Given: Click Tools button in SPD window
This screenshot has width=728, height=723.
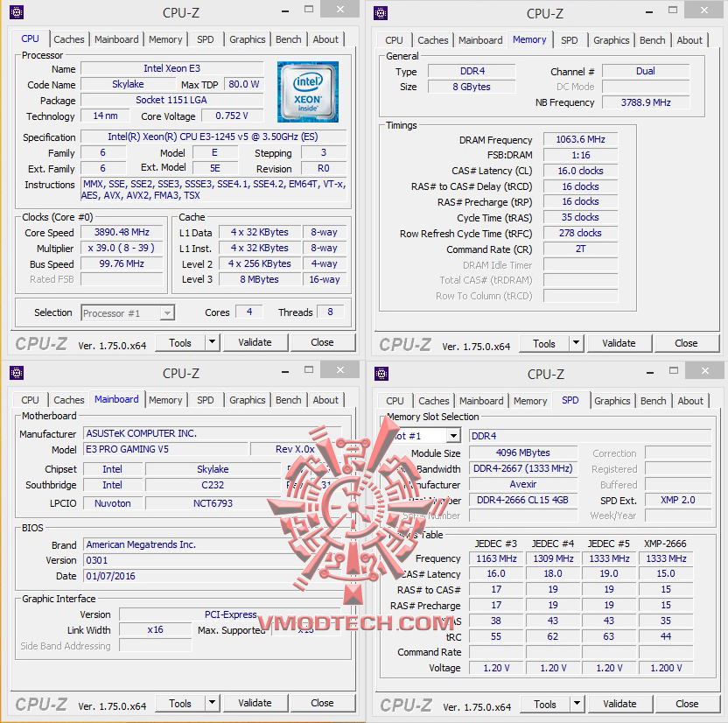Looking at the screenshot, I should 545,704.
